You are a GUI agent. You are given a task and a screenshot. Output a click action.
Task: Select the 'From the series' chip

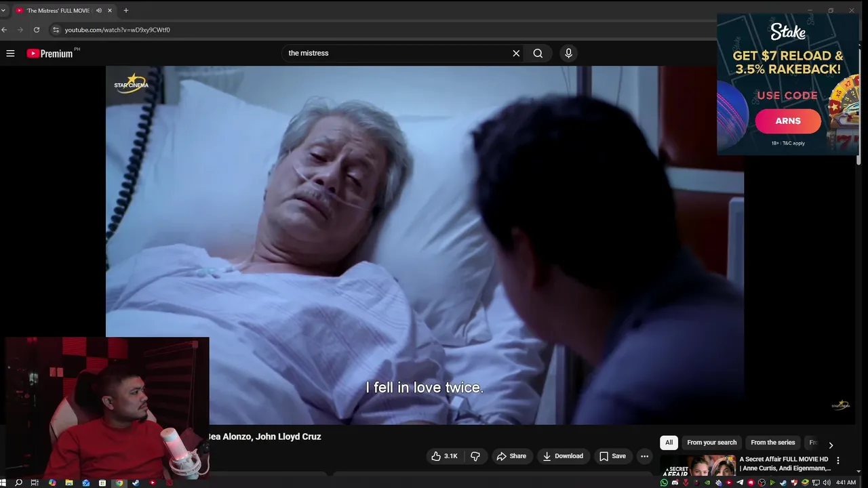click(x=772, y=443)
